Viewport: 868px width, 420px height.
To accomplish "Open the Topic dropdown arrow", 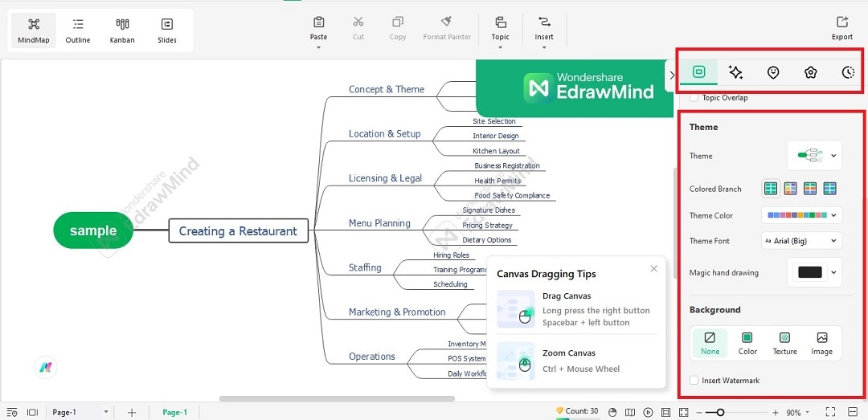I will click(501, 47).
